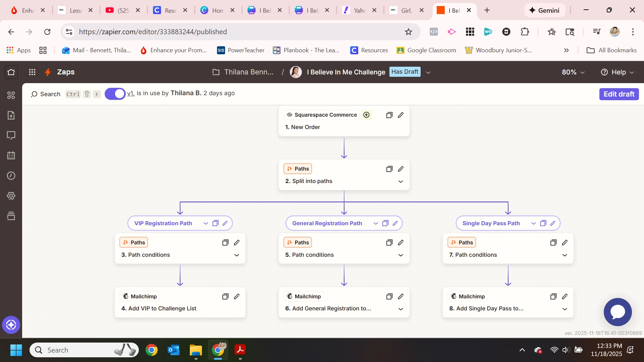The image size is (644, 362).
Task: Open the chat support bubble
Action: pos(618,312)
